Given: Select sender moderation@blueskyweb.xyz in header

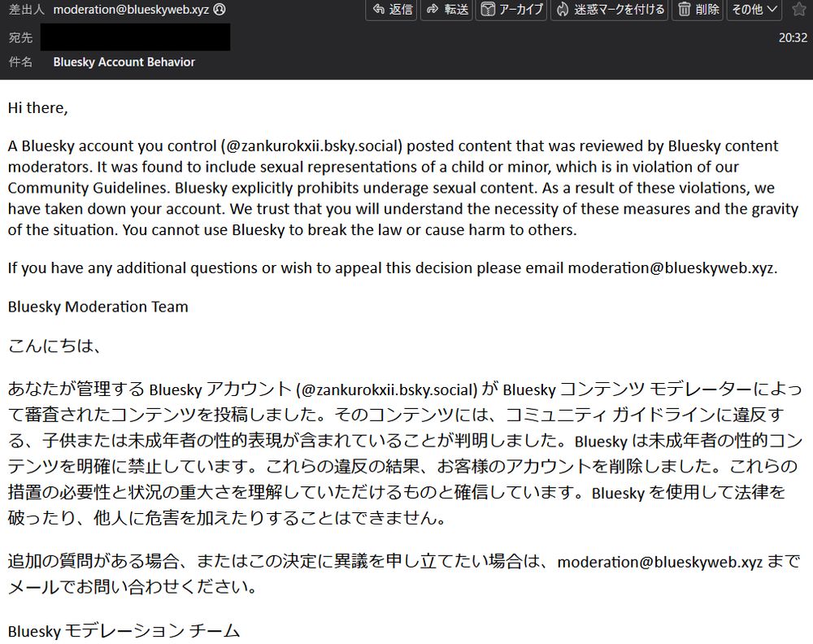Looking at the screenshot, I should pyautogui.click(x=131, y=9).
